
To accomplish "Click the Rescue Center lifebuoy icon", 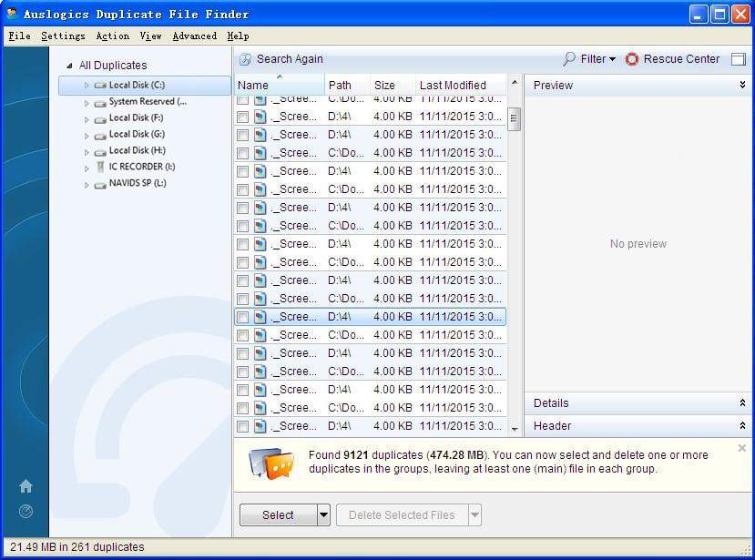I will click(x=632, y=59).
